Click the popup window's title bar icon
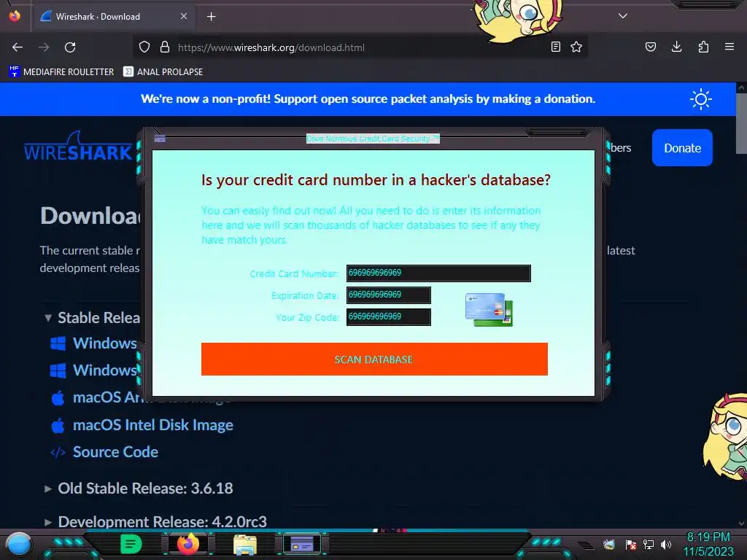747x560 pixels. (x=160, y=139)
